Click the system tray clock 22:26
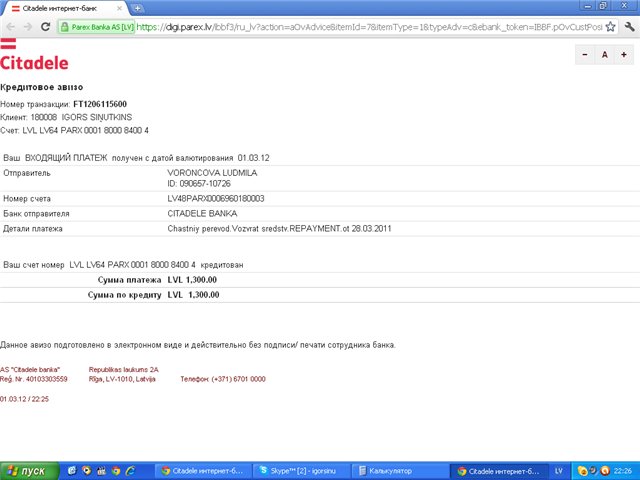 pyautogui.click(x=622, y=471)
